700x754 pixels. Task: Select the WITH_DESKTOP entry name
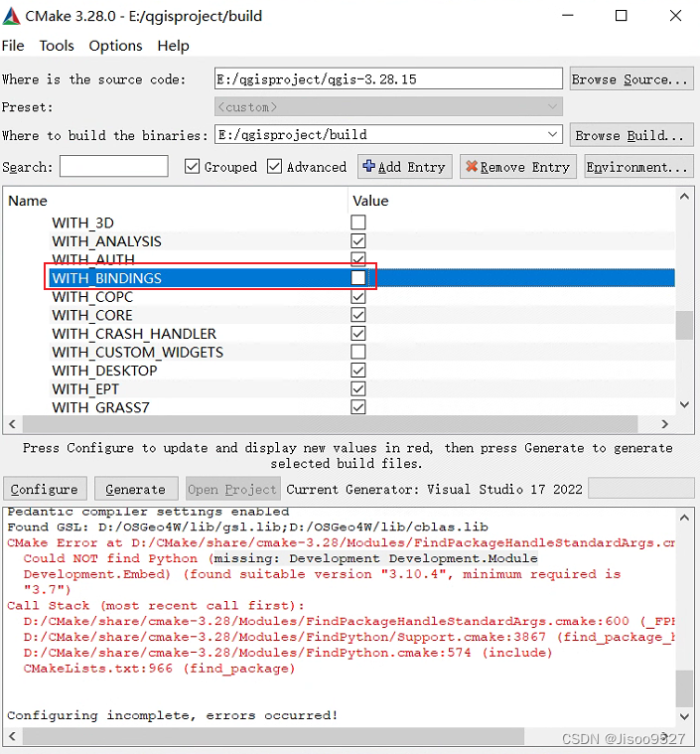104,371
